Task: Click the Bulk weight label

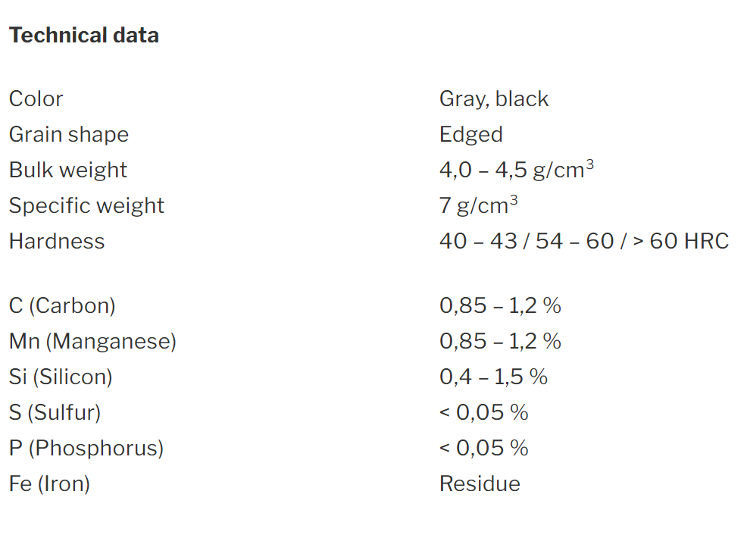Action: point(68,171)
